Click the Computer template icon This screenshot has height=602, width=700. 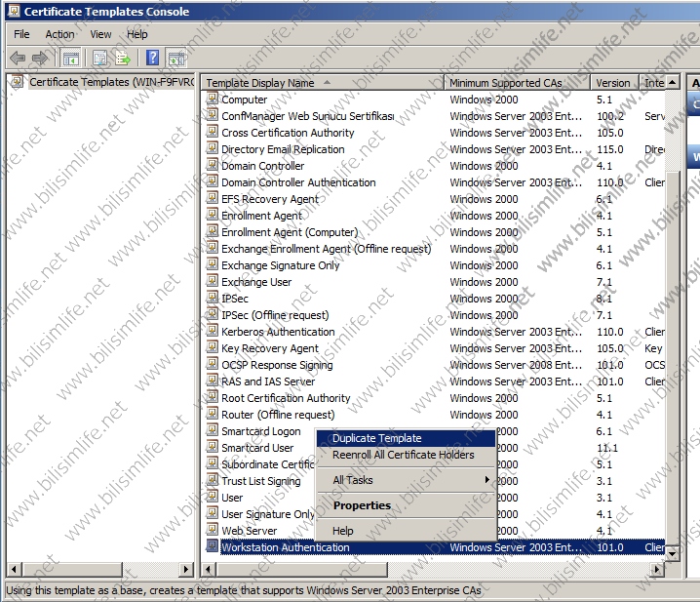pos(213,99)
